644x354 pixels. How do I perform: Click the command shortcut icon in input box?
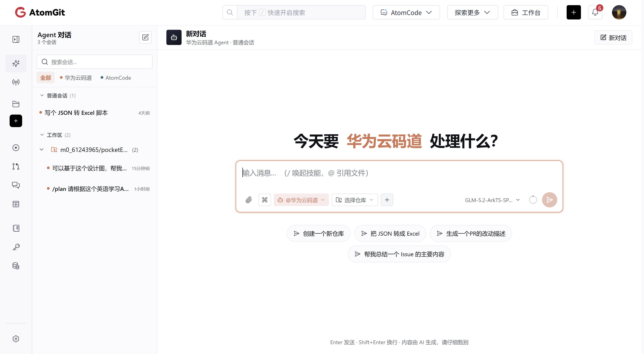click(x=265, y=200)
